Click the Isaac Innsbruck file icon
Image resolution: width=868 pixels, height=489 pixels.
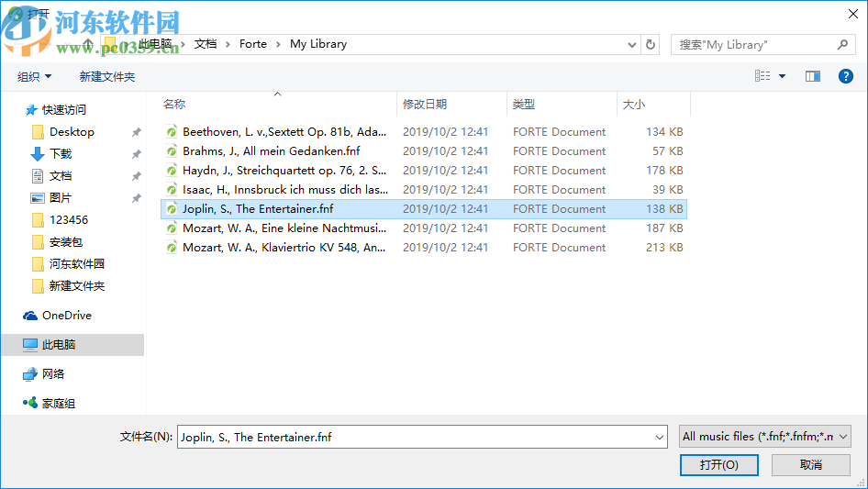[172, 190]
